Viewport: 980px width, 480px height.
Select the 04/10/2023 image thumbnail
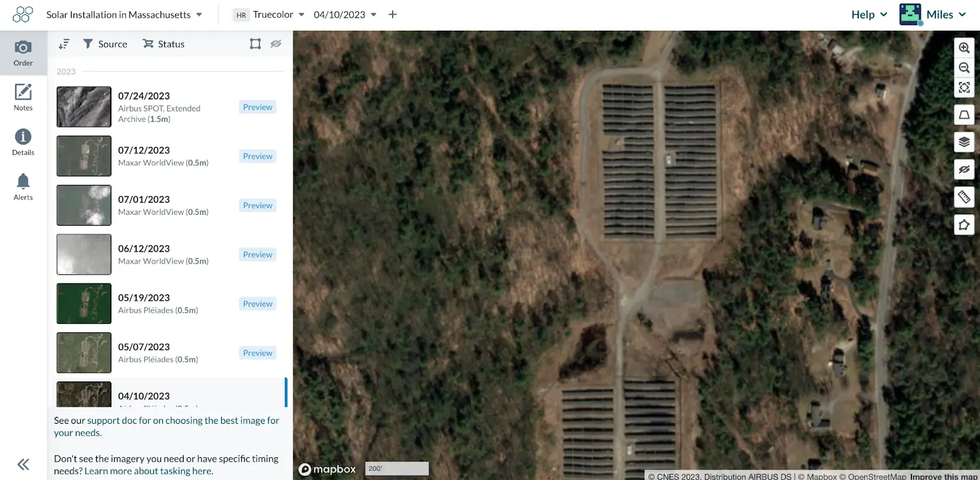click(84, 394)
